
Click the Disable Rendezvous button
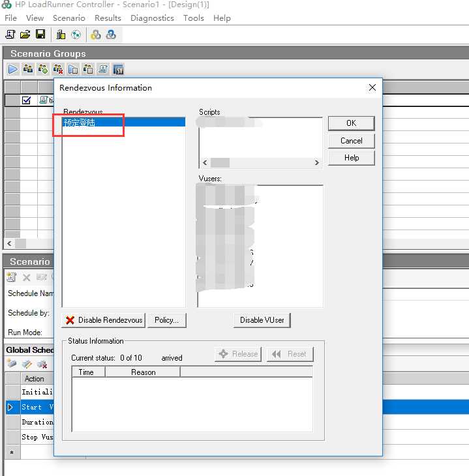tap(103, 320)
